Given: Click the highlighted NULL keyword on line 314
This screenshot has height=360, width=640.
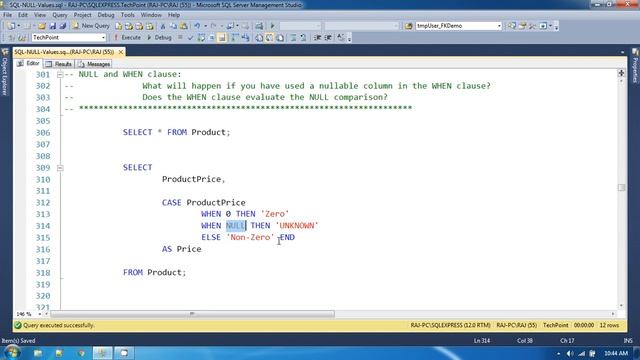Looking at the screenshot, I should point(236,226).
